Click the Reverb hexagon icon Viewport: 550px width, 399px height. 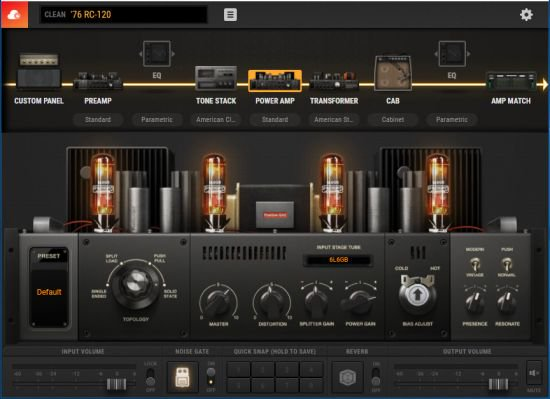point(348,377)
